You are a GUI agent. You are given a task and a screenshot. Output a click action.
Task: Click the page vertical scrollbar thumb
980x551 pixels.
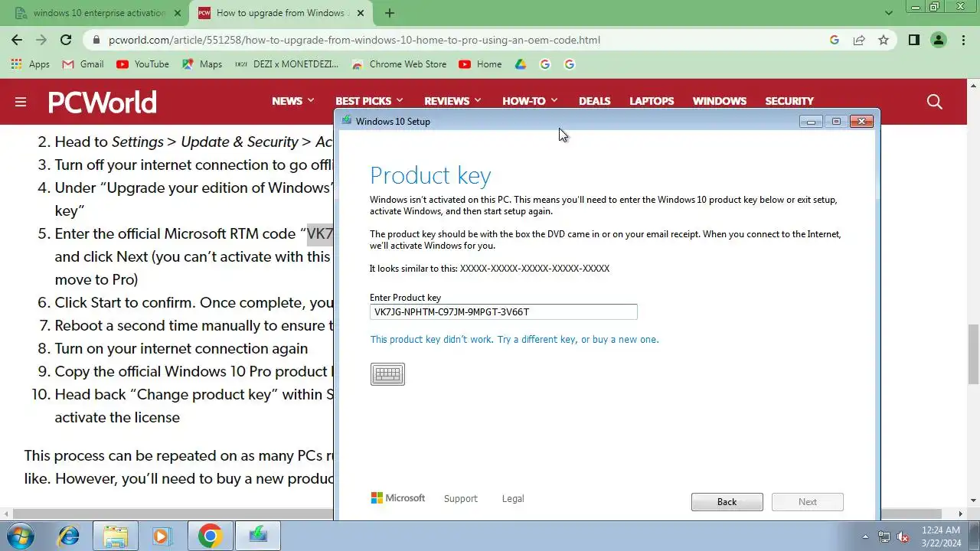(973, 354)
